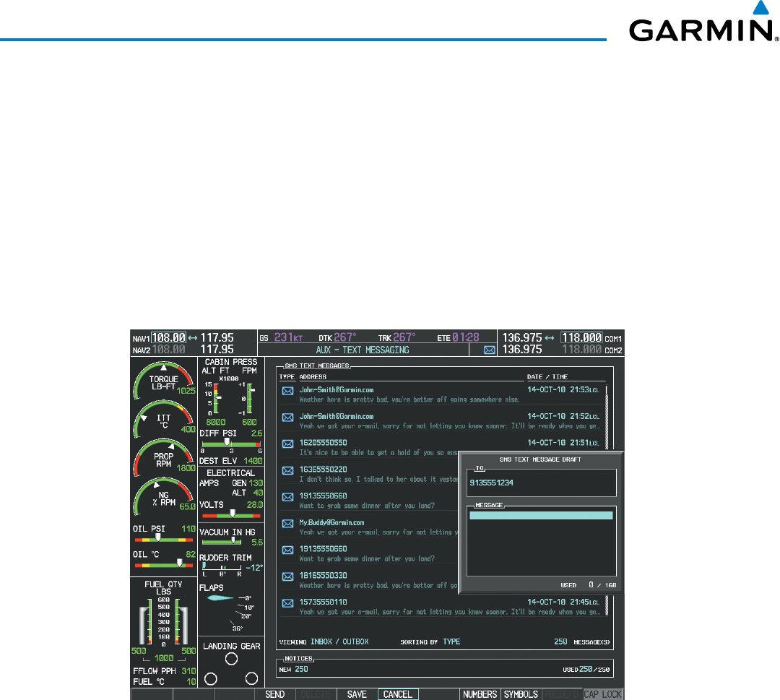780x700 pixels.
Task: Click the rudder trim indicator
Action: click(222, 570)
